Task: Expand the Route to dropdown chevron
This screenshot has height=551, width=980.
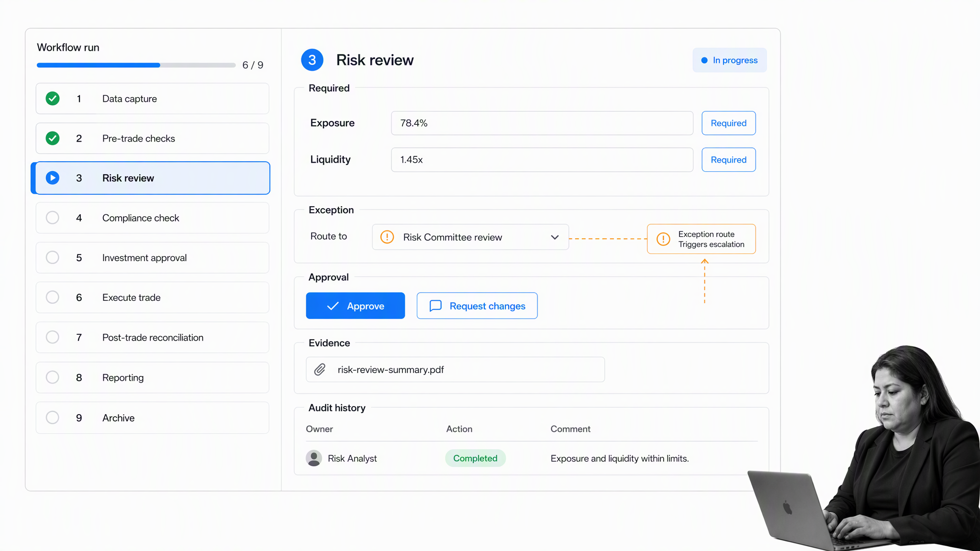Action: 555,237
